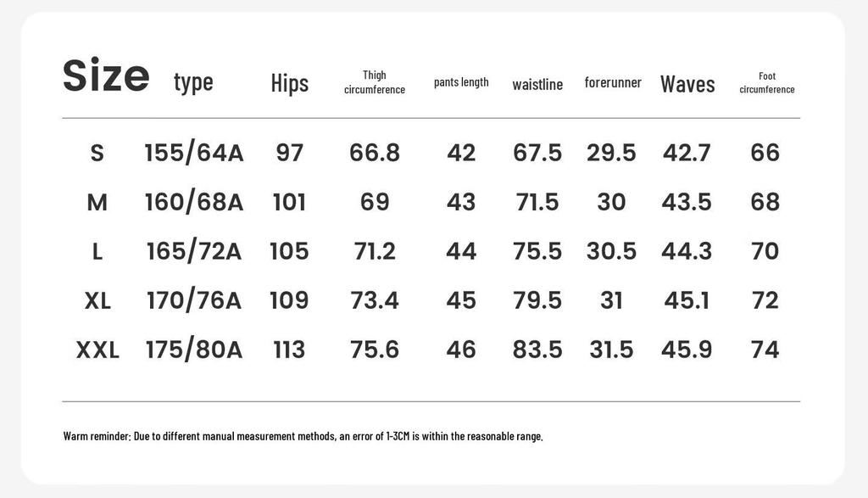
Task: Click the 'Size' heading text
Action: 106,76
